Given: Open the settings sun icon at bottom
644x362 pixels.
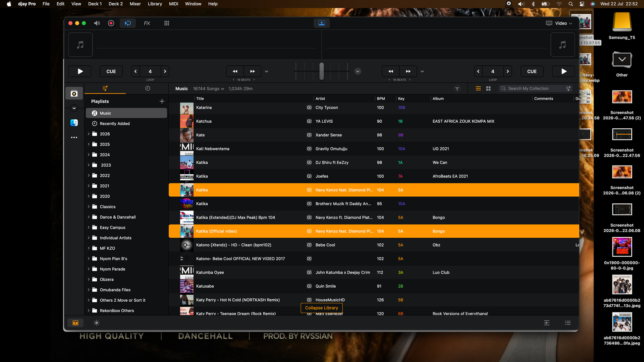Looking at the screenshot, I should [97, 323].
